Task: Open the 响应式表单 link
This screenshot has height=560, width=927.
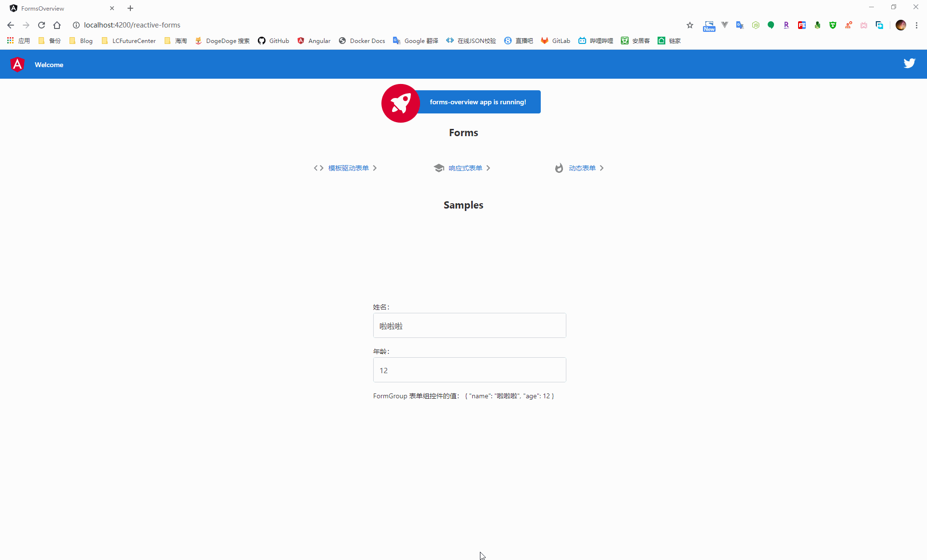Action: click(464, 168)
